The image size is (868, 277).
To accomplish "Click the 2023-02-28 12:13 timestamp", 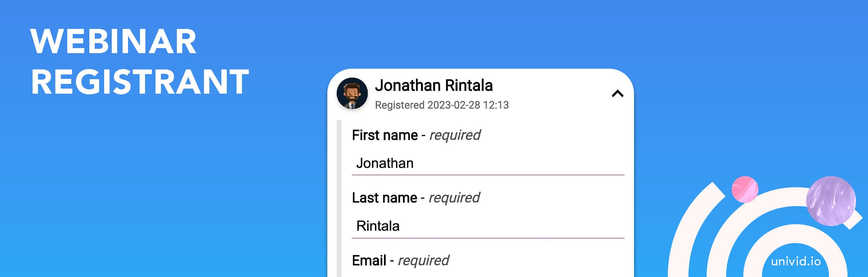I will tap(468, 105).
